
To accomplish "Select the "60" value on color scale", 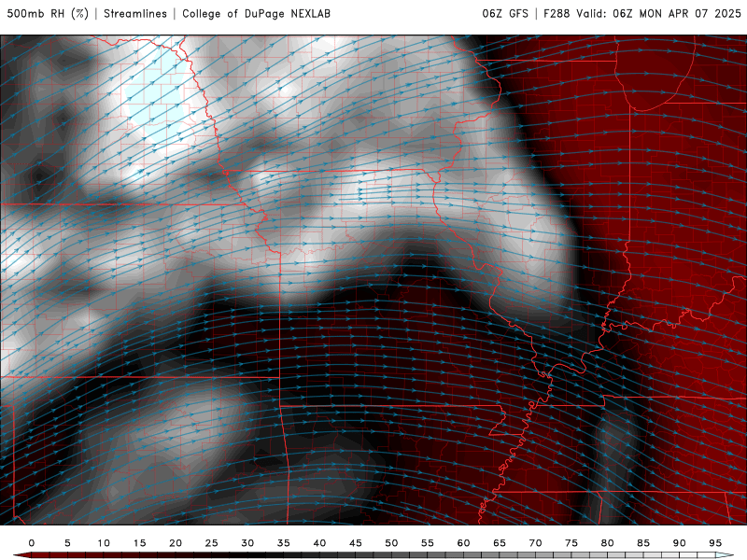I will [463, 543].
